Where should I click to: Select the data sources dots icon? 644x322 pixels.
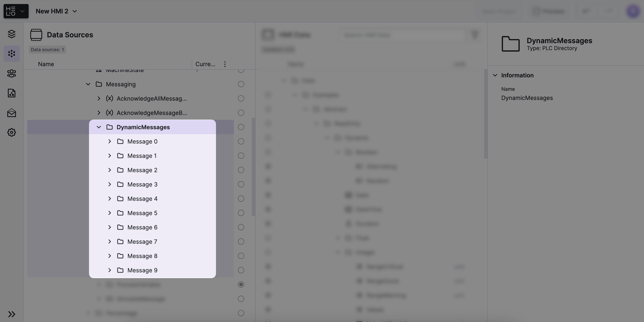coord(11,53)
